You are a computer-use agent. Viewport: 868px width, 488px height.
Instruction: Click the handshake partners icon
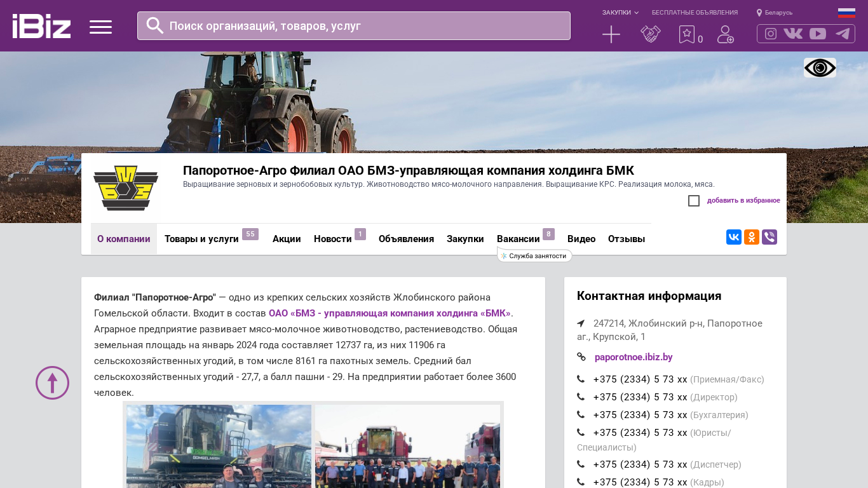650,34
